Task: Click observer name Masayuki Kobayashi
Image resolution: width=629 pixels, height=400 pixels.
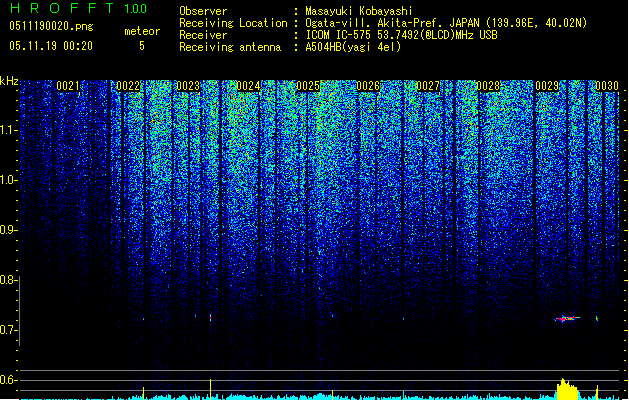Action: pos(359,11)
